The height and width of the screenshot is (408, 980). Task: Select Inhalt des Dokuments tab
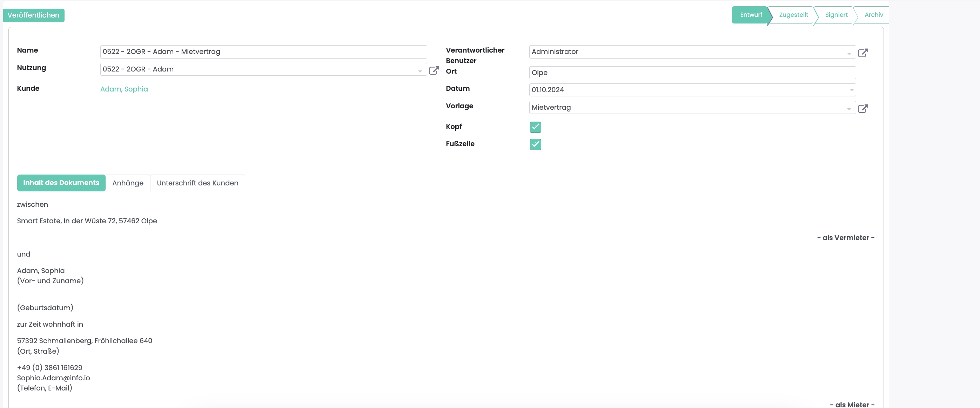point(61,183)
